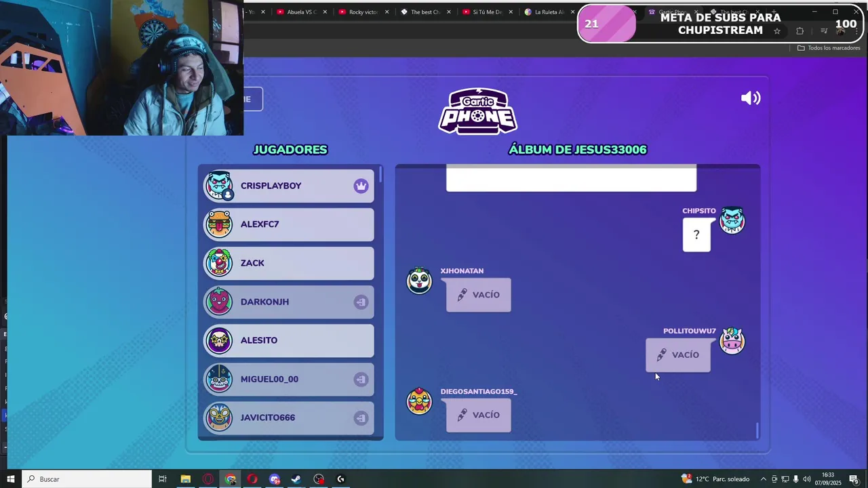868x488 pixels.
Task: Open Logitech G Hub from taskbar
Action: coord(341,479)
